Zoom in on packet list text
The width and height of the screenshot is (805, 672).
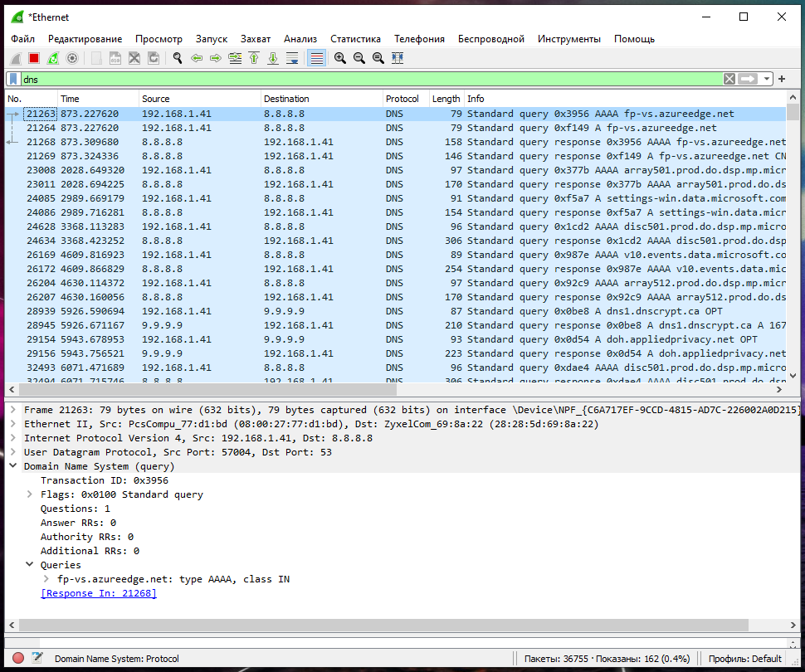tap(340, 58)
